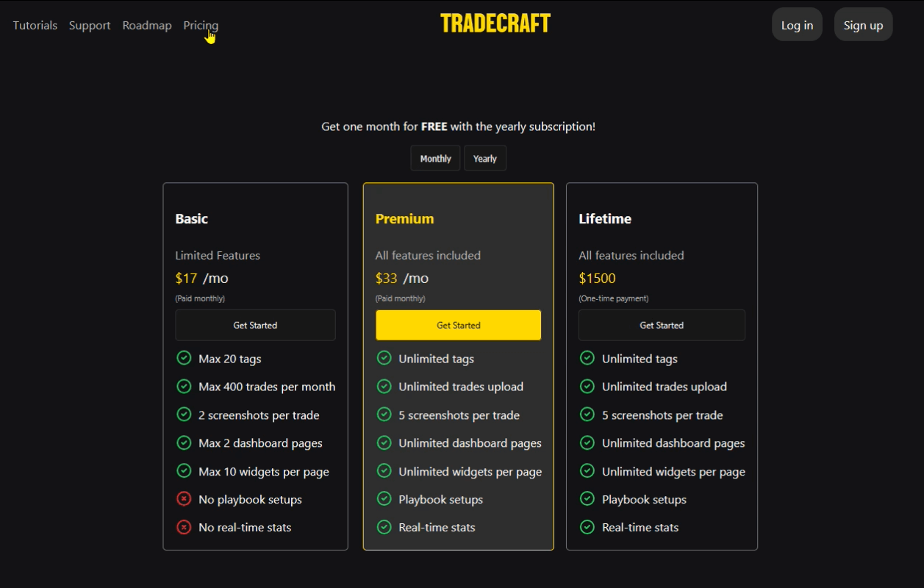
Task: Click check icon next to Premium's 5 screenshots per trade
Action: pos(384,415)
